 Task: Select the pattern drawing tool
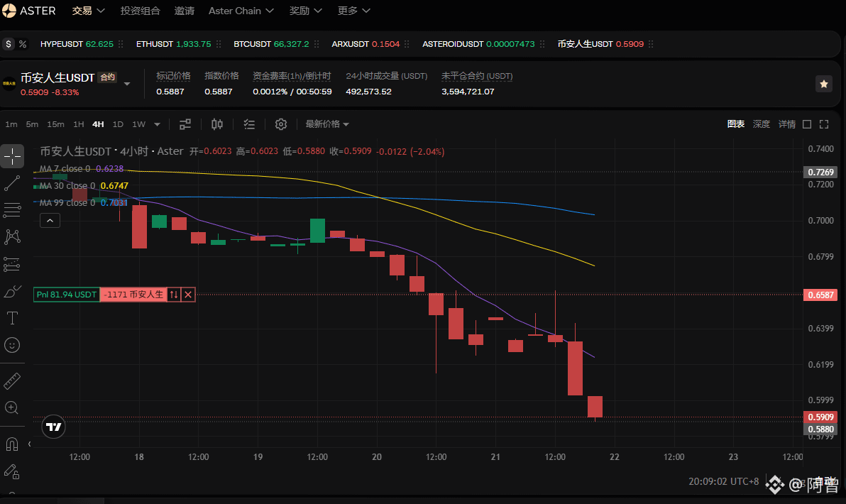(x=12, y=237)
